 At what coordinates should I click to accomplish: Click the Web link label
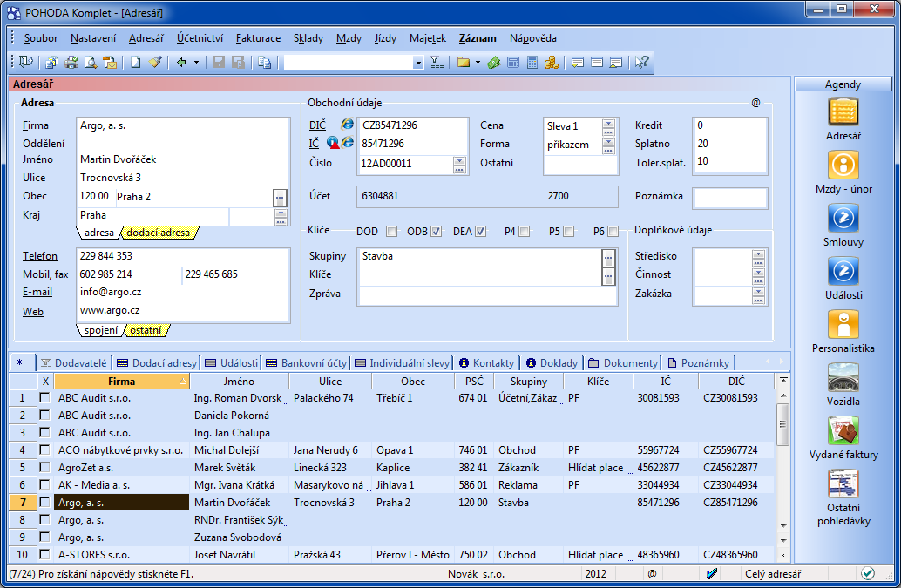coord(33,312)
